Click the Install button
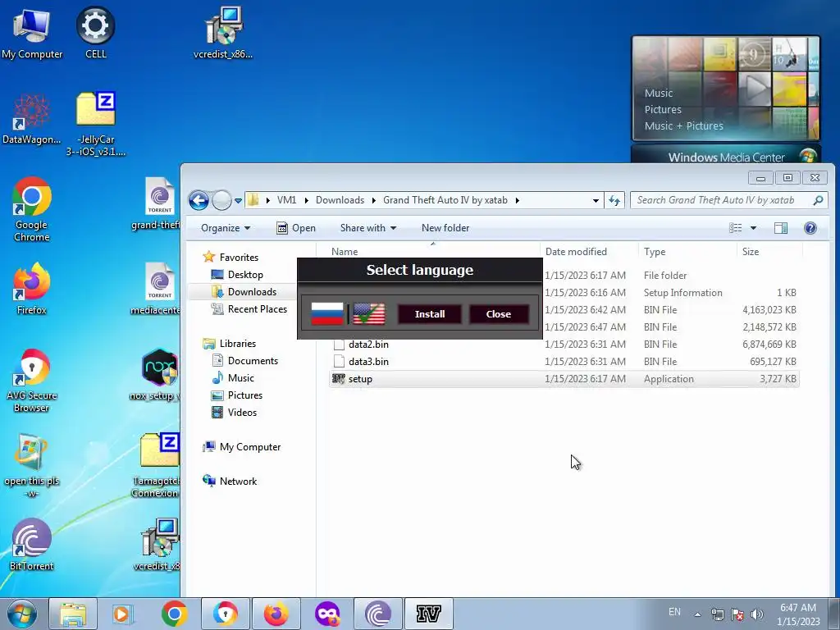Viewport: 840px width, 630px height. [430, 314]
